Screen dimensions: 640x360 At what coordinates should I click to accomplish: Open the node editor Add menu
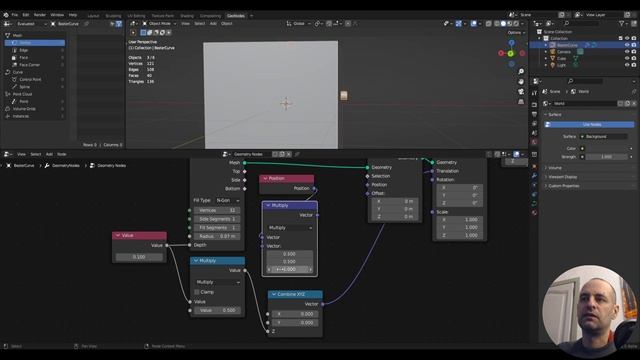pyautogui.click(x=49, y=154)
